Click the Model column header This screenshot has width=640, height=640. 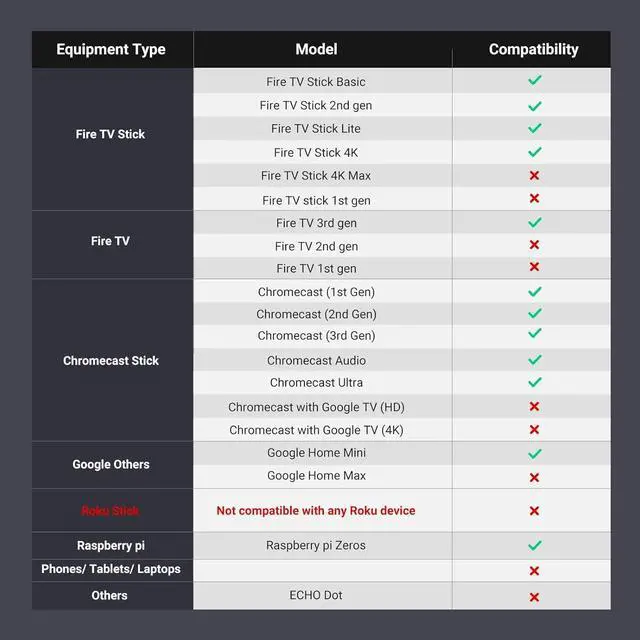click(316, 49)
